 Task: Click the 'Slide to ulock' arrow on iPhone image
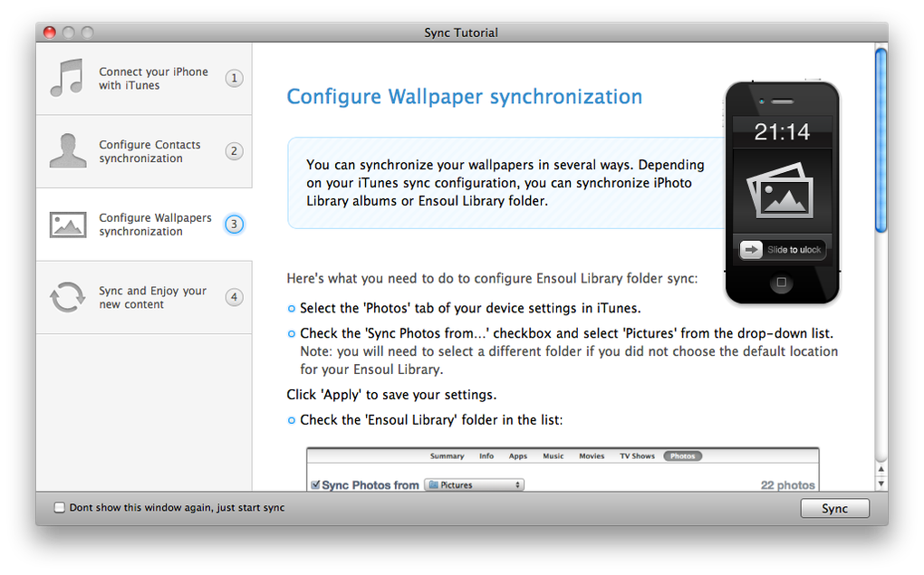click(x=751, y=250)
